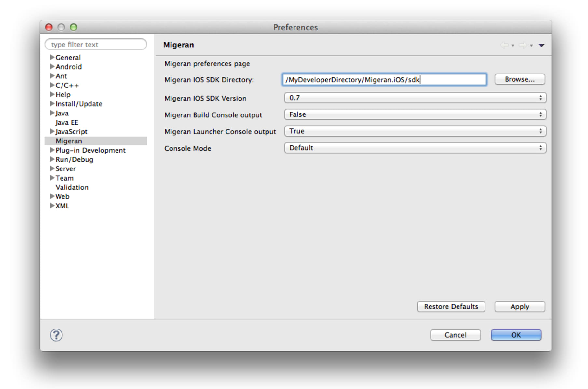Select the Android label in tree
The image size is (588, 389).
(x=69, y=66)
